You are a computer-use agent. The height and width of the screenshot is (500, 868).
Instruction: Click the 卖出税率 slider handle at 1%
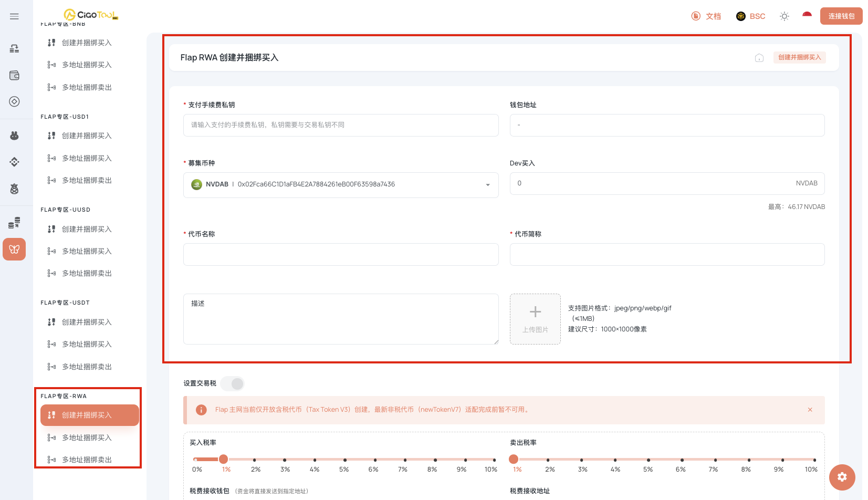coord(514,459)
